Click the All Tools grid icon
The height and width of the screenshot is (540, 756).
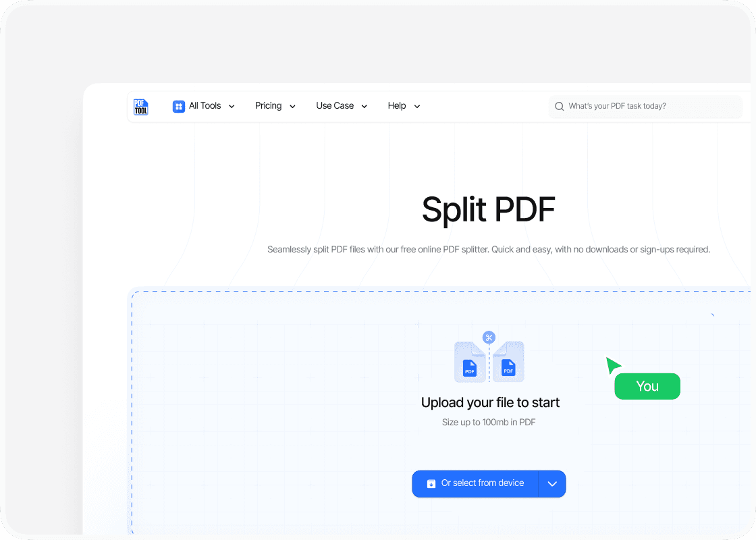tap(179, 106)
